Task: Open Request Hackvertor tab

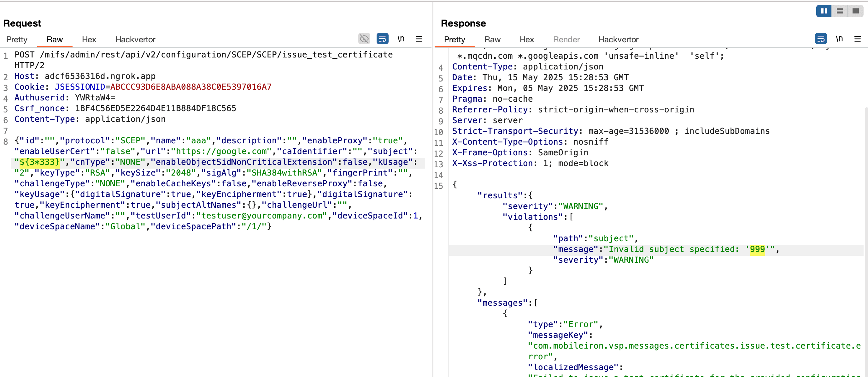Action: (135, 39)
